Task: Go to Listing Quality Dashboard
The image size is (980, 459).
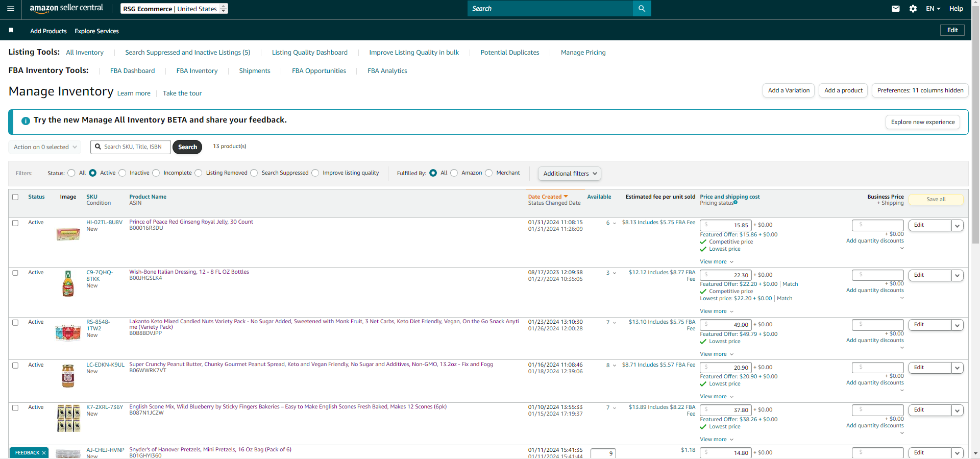Action: pyautogui.click(x=310, y=53)
